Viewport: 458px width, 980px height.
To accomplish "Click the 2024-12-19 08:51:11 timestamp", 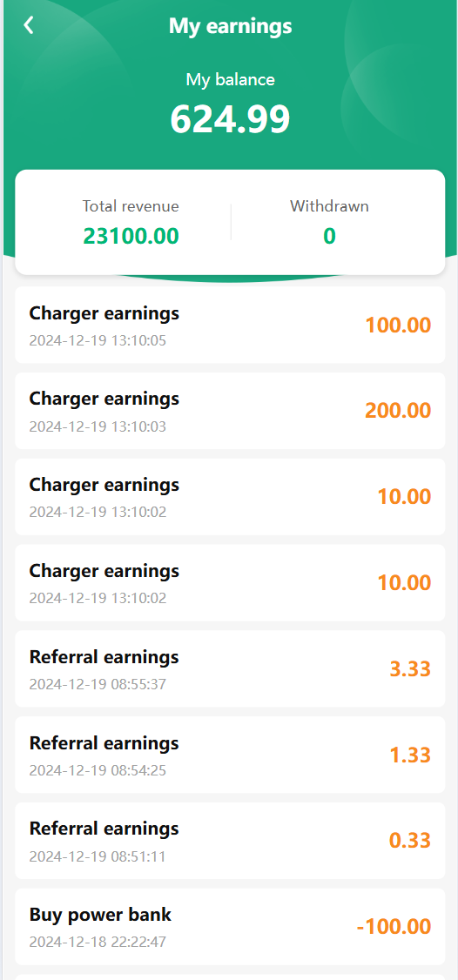I will (98, 856).
